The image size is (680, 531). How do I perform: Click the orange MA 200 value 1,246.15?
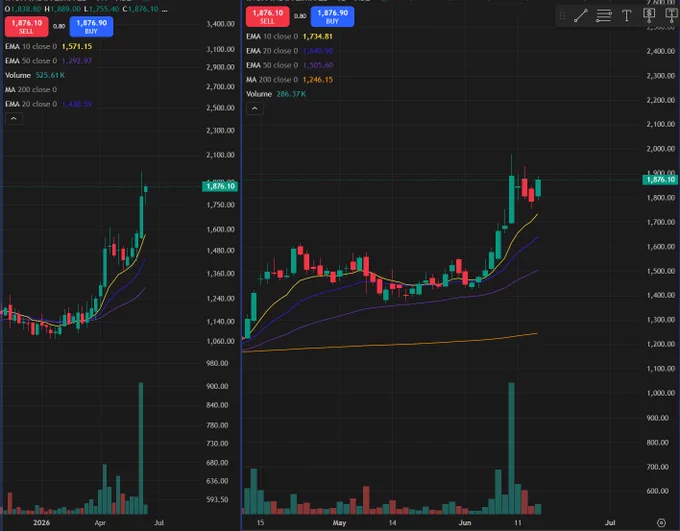point(318,80)
